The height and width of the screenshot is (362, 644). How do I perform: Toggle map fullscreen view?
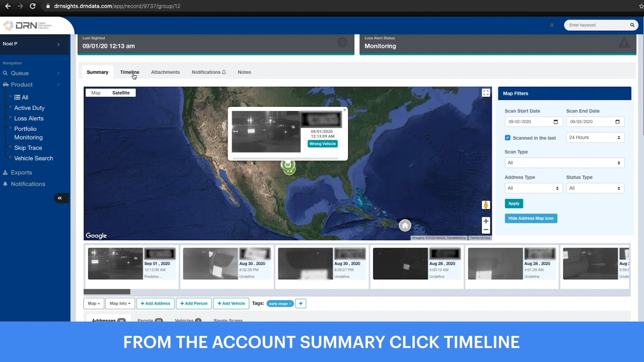pyautogui.click(x=486, y=93)
